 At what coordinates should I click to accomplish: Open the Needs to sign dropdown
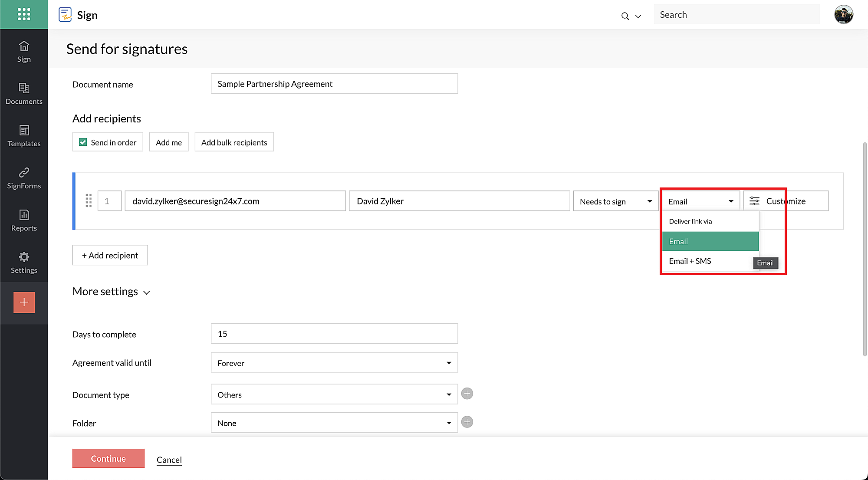(x=615, y=201)
